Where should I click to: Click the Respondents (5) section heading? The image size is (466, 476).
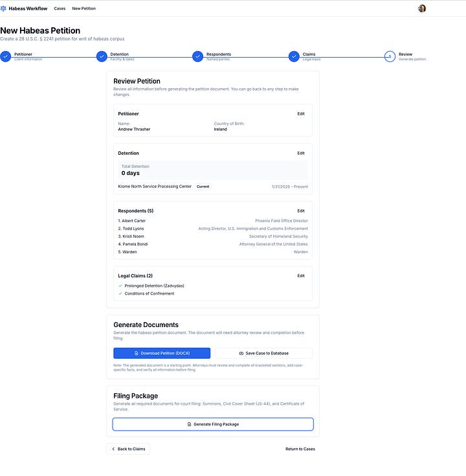coord(136,210)
